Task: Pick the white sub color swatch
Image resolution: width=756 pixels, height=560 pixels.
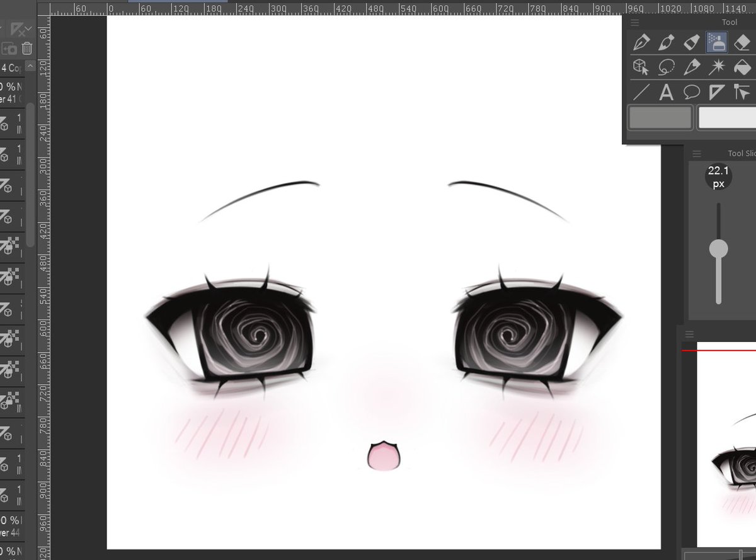Action: (x=727, y=118)
